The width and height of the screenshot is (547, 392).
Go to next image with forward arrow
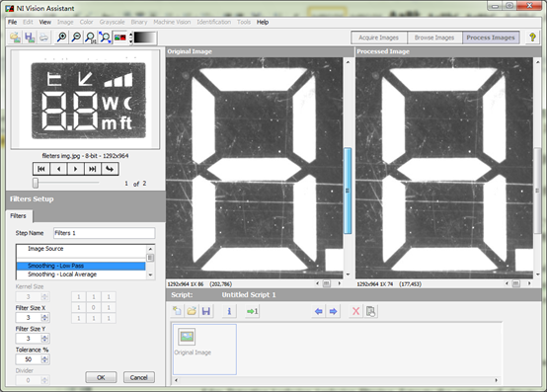pos(75,169)
